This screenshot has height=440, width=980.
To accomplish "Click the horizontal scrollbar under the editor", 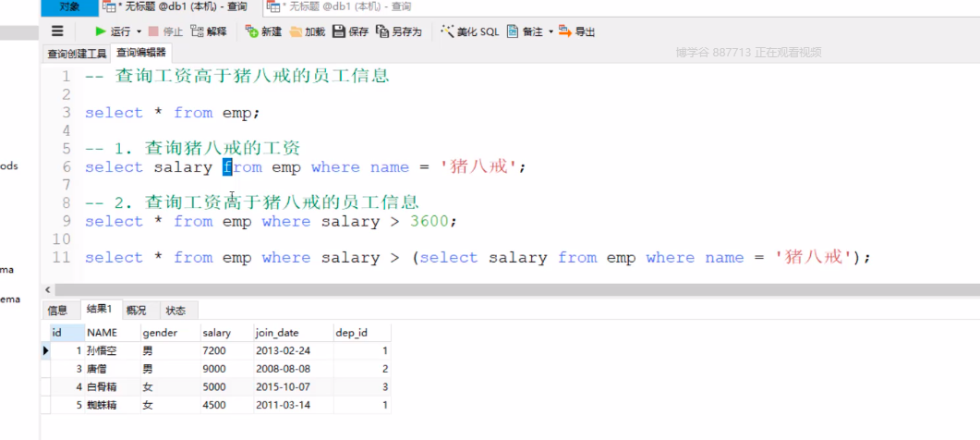I will point(516,289).
